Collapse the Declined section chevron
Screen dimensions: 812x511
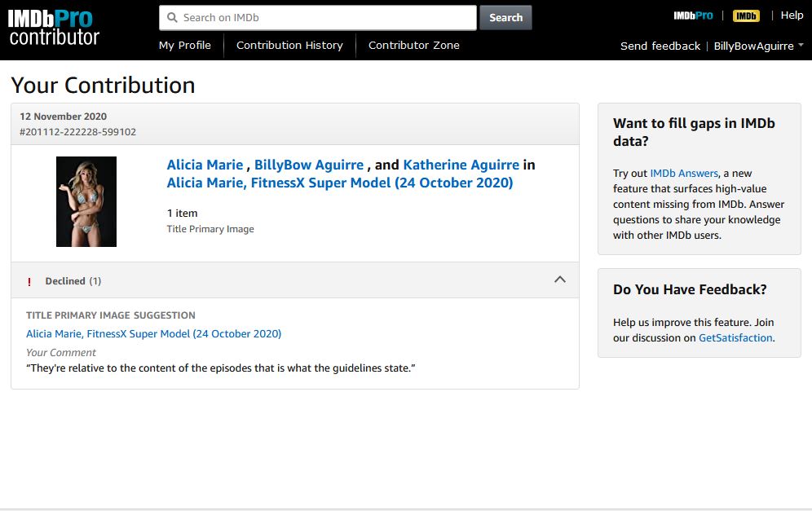[x=559, y=280]
